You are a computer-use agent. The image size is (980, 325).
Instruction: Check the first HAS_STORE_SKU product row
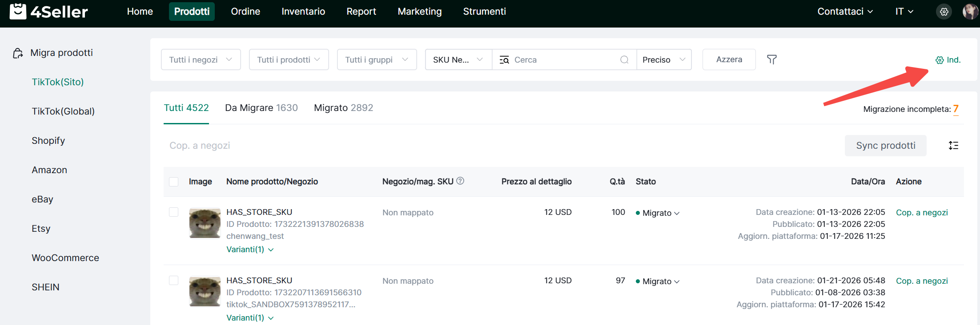(174, 212)
